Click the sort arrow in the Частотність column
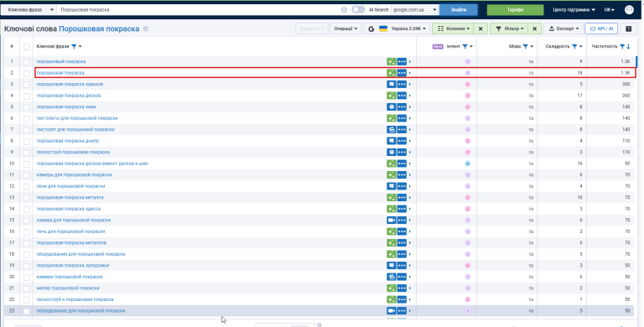This screenshot has width=644, height=327. [x=628, y=47]
